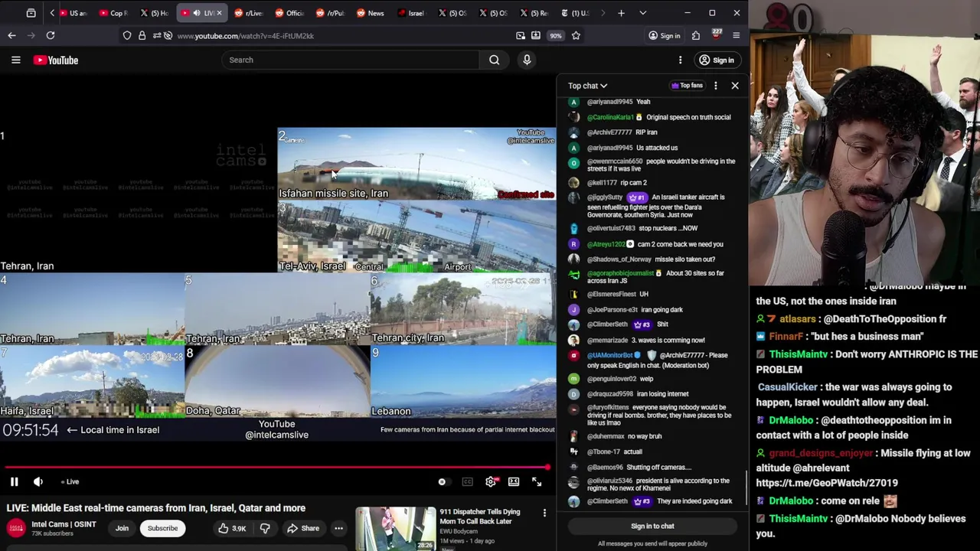Open the new tab plus button
980x551 pixels.
click(x=622, y=13)
